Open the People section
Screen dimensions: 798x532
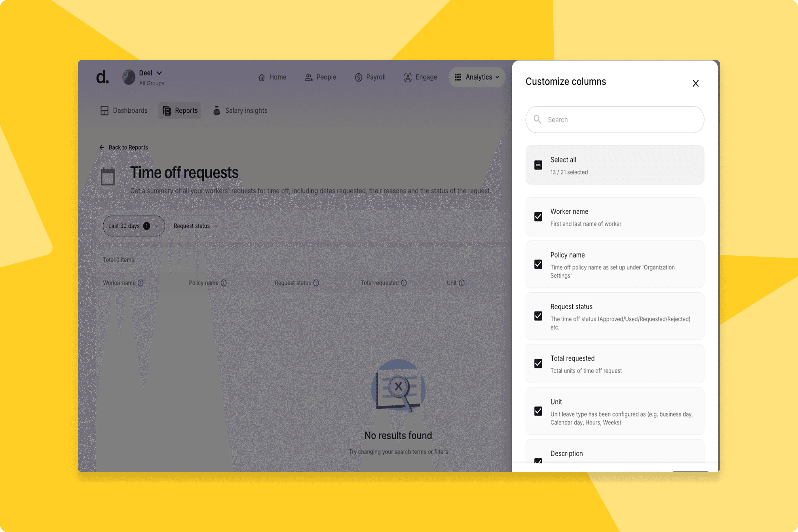click(x=320, y=77)
